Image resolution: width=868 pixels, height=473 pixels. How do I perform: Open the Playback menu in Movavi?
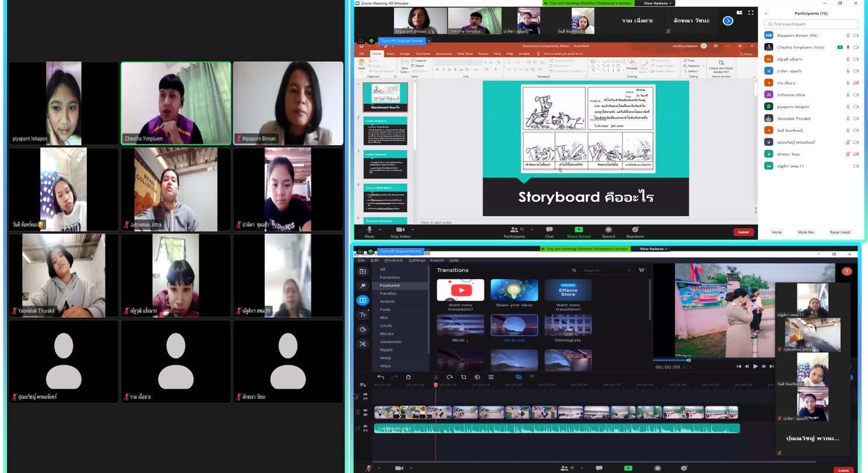tap(393, 260)
